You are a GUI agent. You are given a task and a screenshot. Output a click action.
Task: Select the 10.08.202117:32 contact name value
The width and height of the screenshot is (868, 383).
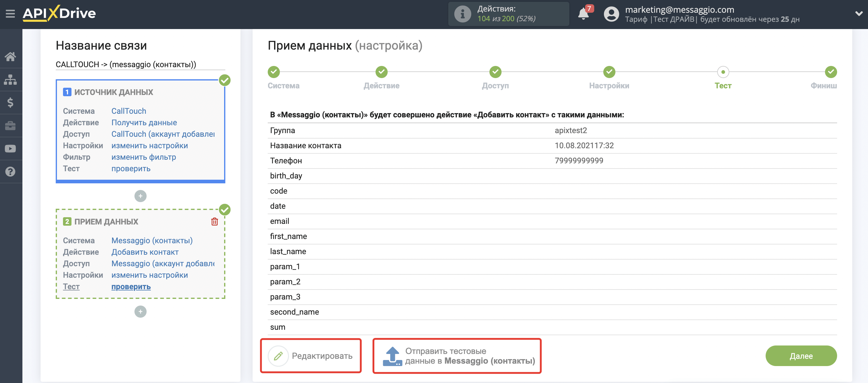(x=584, y=146)
